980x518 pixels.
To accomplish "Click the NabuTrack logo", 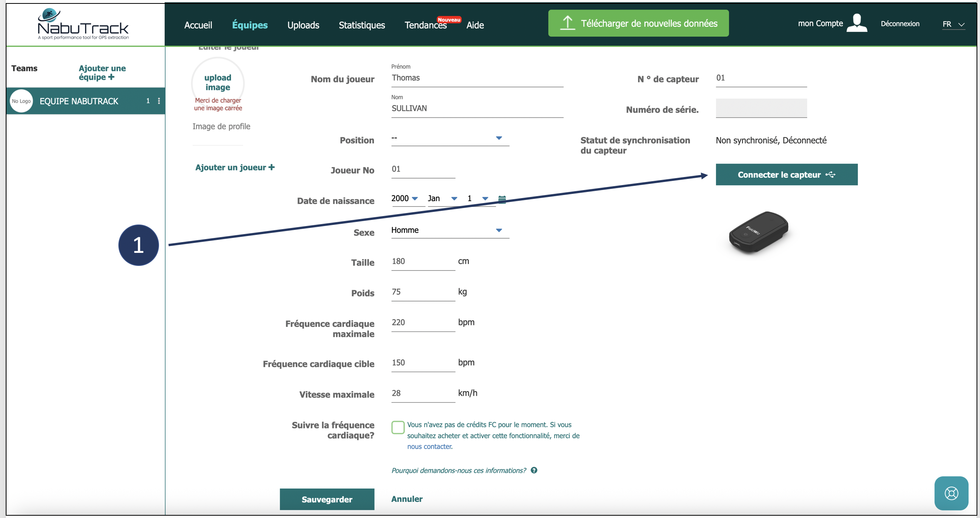I will click(x=83, y=24).
